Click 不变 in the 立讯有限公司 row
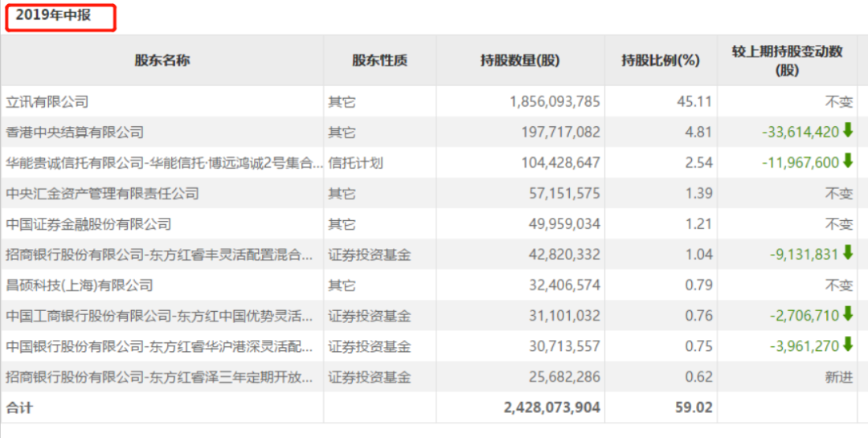Image resolution: width=868 pixels, height=438 pixels. tap(839, 102)
